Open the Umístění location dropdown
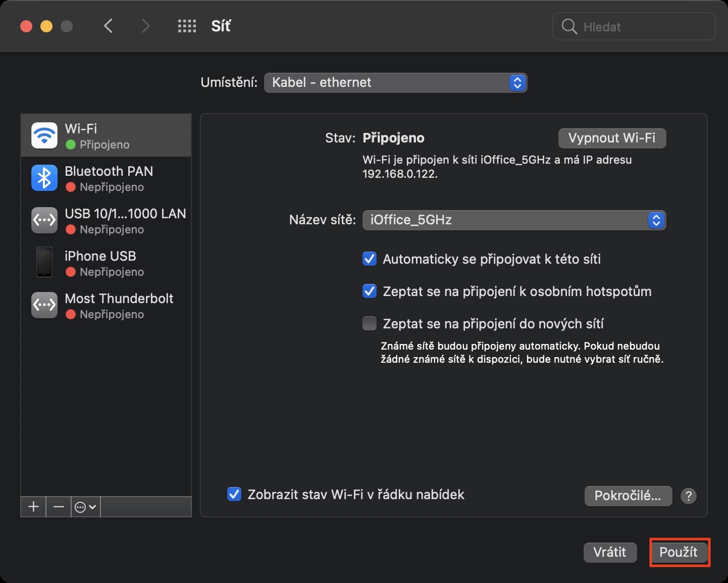 [395, 83]
